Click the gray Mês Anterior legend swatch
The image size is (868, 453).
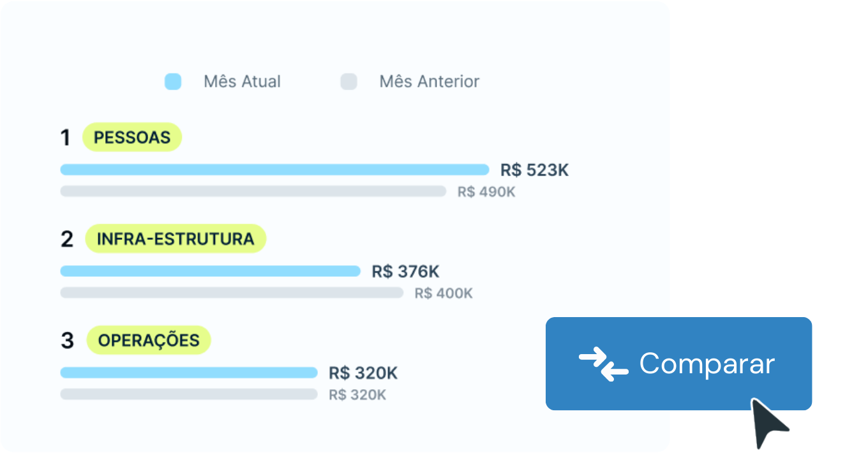coord(348,82)
